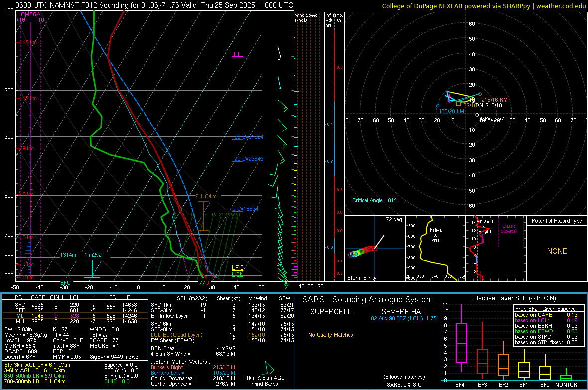This screenshot has width=588, height=390.
Task: Click the green LCL label on skew-T
Action: coord(237,275)
